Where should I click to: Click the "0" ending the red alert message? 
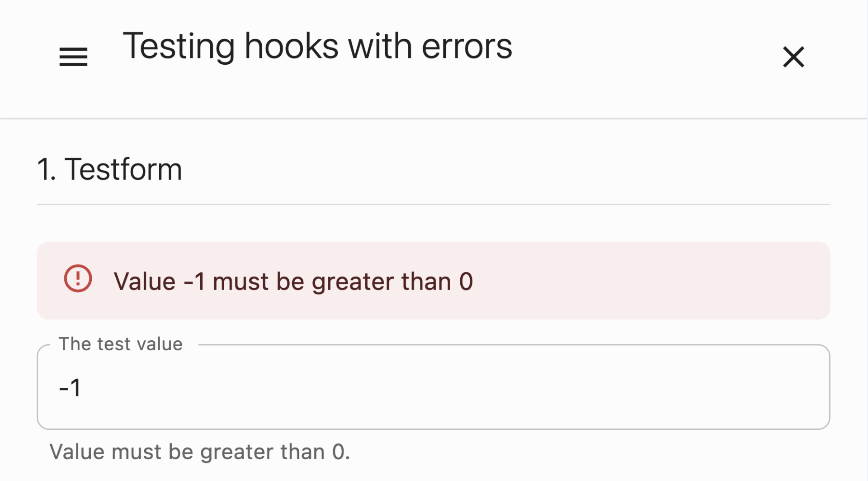(x=466, y=281)
